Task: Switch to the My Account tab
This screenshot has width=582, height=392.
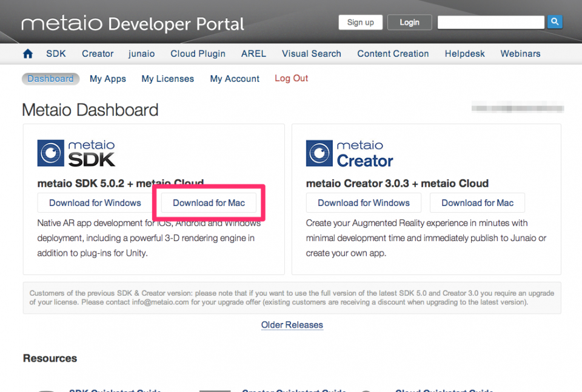Action: coord(235,79)
